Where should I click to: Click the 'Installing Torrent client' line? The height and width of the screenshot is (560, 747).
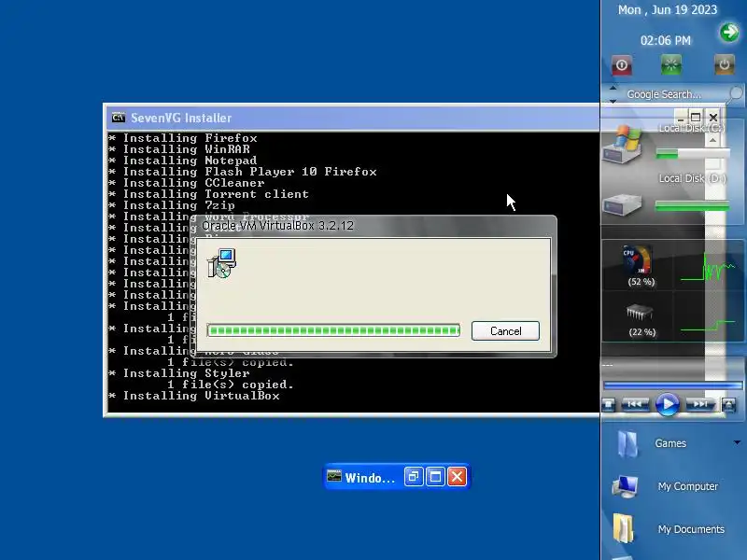[208, 194]
